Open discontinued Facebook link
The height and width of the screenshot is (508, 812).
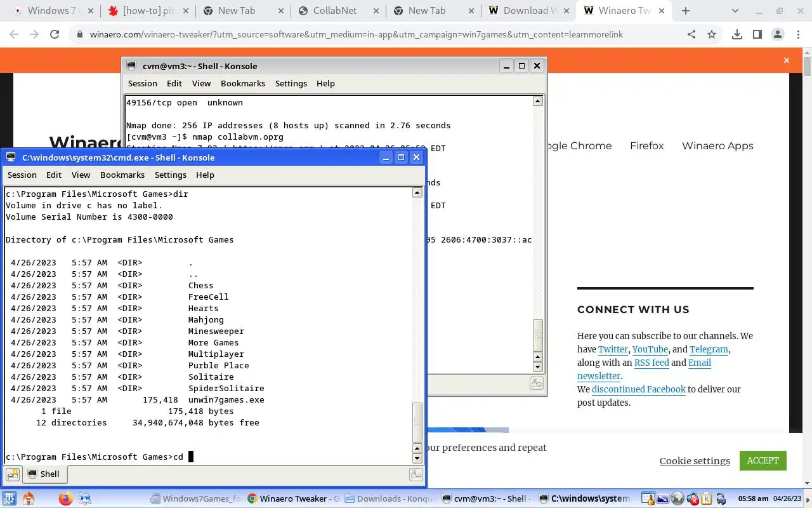639,389
